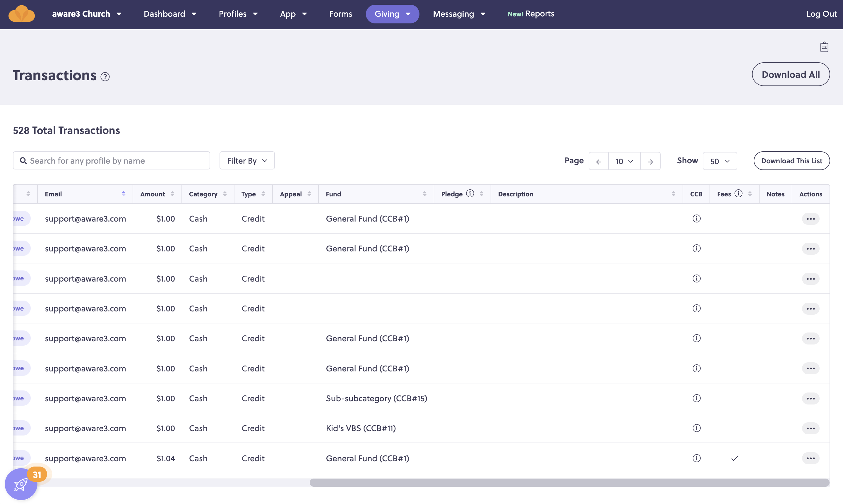Image resolution: width=843 pixels, height=504 pixels.
Task: Open actions menu for Kid's VBS row
Action: point(811,428)
